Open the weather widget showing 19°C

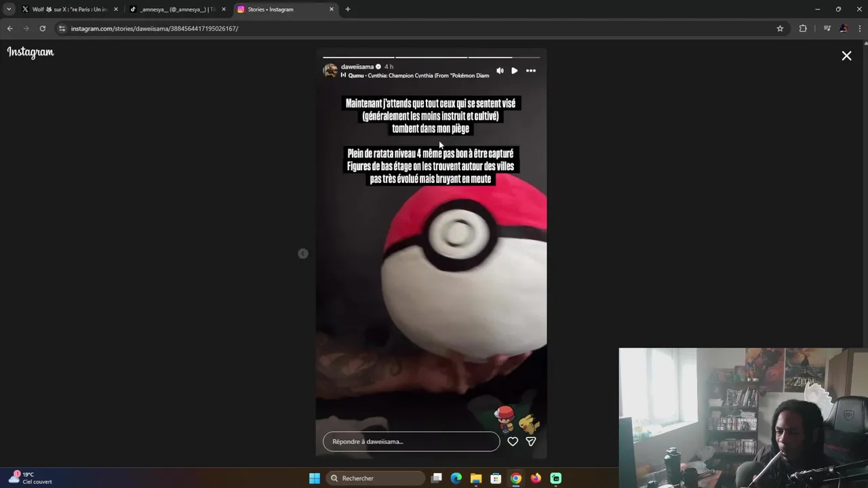(31, 478)
